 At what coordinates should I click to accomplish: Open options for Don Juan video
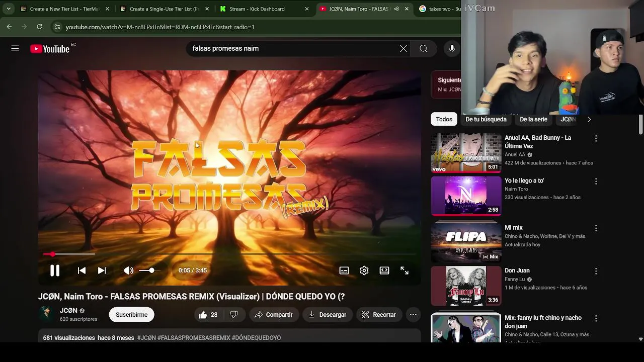click(x=596, y=271)
